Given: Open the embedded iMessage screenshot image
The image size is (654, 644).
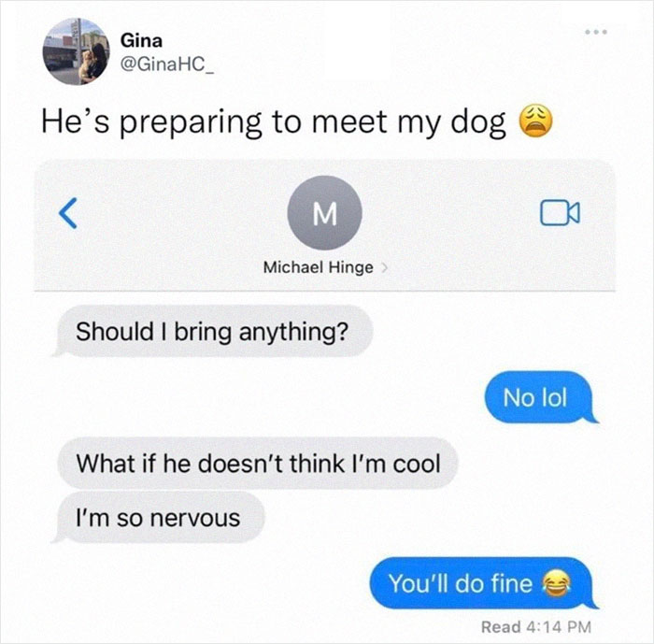Looking at the screenshot, I should point(324,398).
